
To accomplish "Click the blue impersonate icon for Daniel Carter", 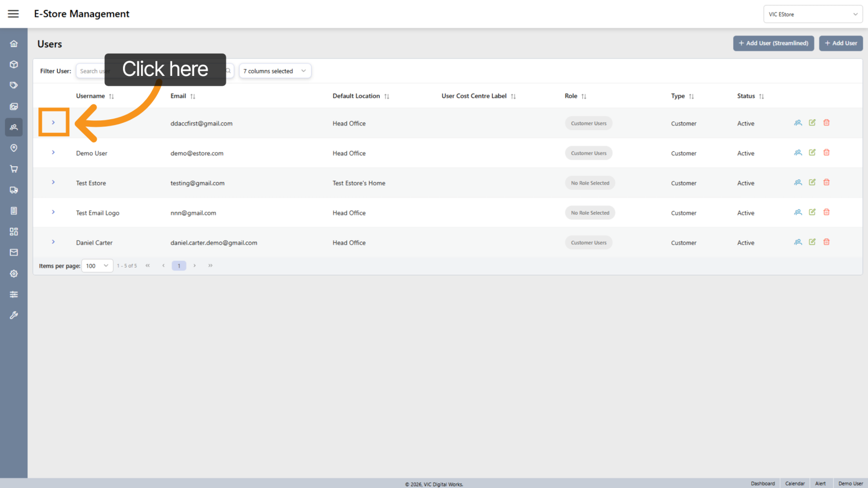I will pyautogui.click(x=798, y=241).
